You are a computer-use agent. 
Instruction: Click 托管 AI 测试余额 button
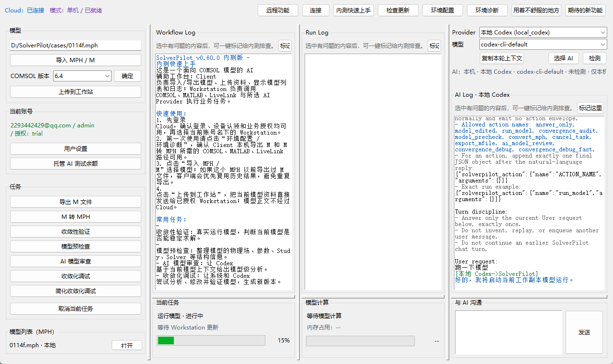click(76, 164)
